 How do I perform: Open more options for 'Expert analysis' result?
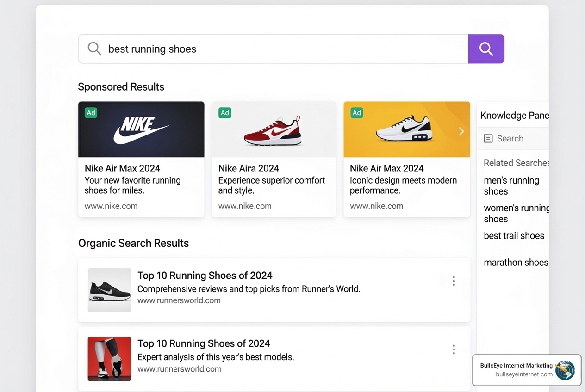point(454,349)
